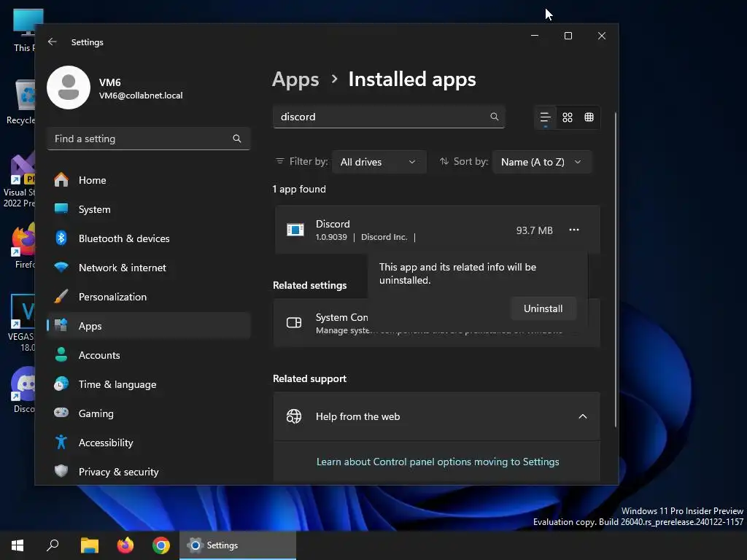The image size is (747, 560).
Task: Switch to grid view layout
Action: pos(568,117)
